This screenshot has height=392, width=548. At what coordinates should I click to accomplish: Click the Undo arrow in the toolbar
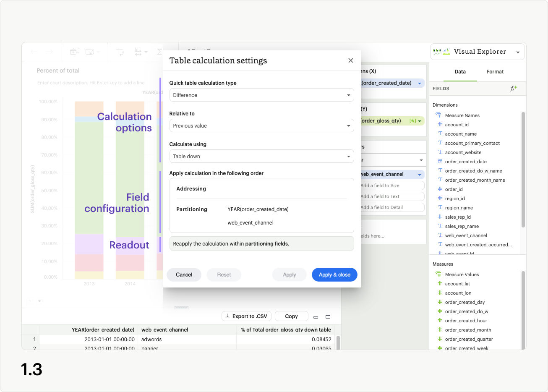[34, 51]
